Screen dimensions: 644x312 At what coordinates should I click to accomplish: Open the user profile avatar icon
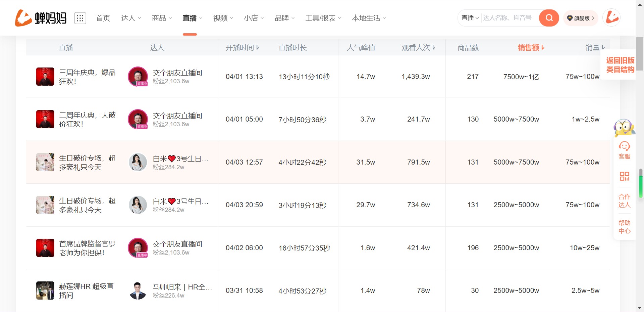611,17
